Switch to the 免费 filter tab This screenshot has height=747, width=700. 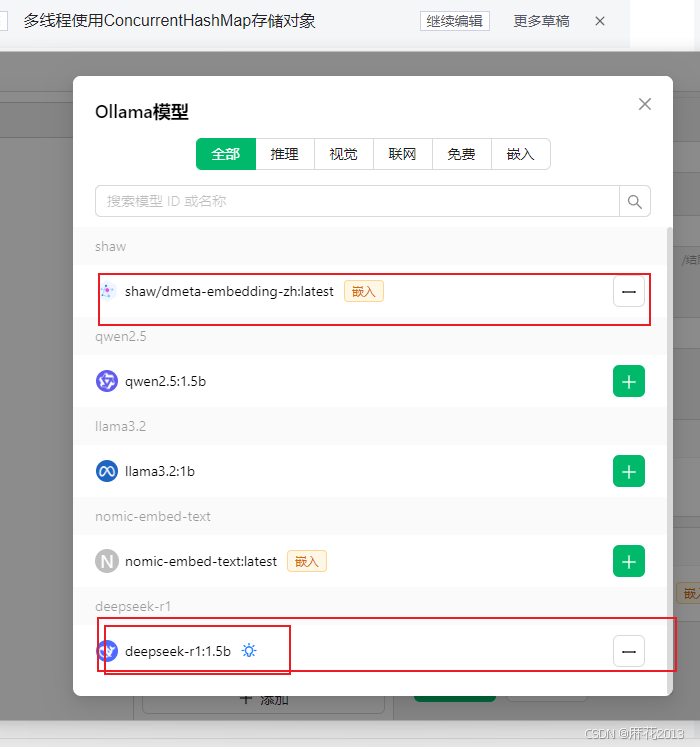(x=462, y=154)
